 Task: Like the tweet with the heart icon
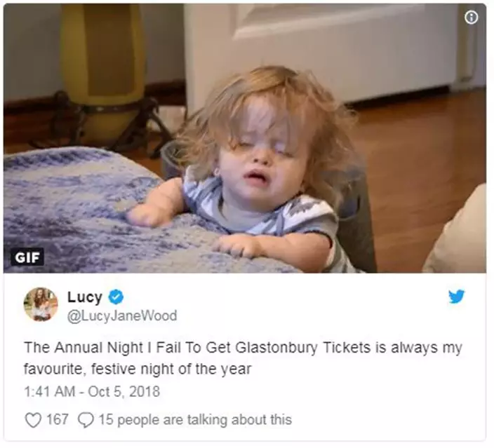click(33, 420)
